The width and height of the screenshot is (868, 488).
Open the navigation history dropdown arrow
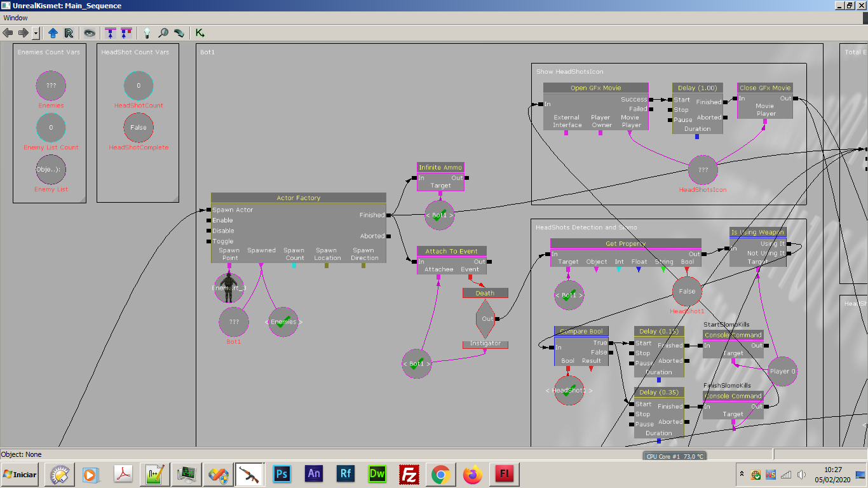pos(36,32)
